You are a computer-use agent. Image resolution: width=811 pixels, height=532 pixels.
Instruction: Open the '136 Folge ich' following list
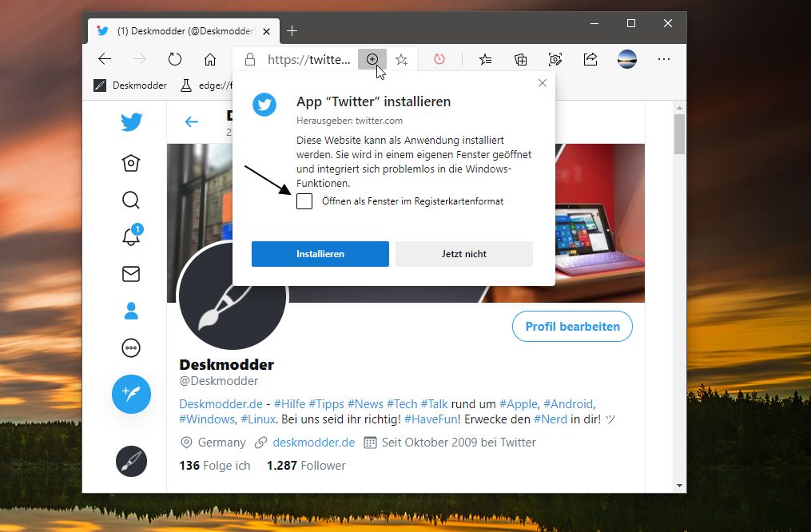[215, 466]
